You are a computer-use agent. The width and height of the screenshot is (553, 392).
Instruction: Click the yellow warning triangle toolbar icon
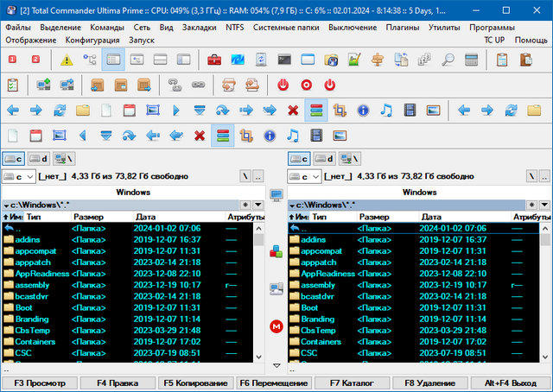[67, 60]
